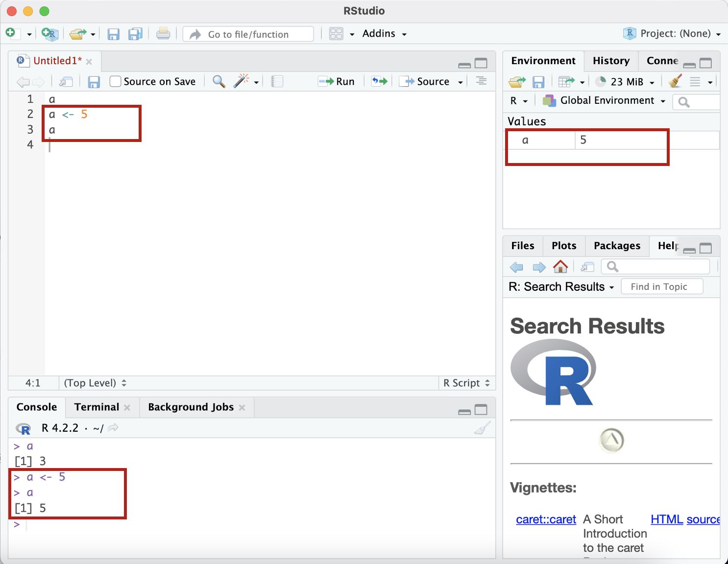This screenshot has height=564, width=728.
Task: Select the Environment tab
Action: [543, 61]
